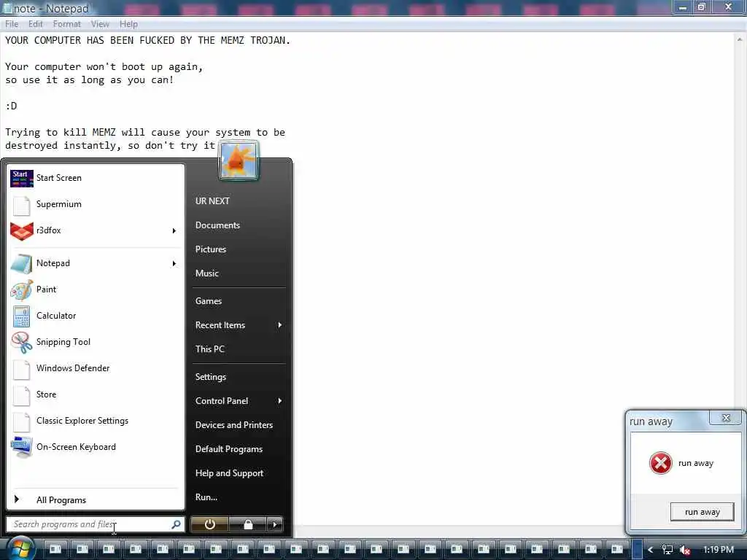The width and height of the screenshot is (747, 560).
Task: Open Notepad Format menu
Action: pyautogui.click(x=66, y=24)
